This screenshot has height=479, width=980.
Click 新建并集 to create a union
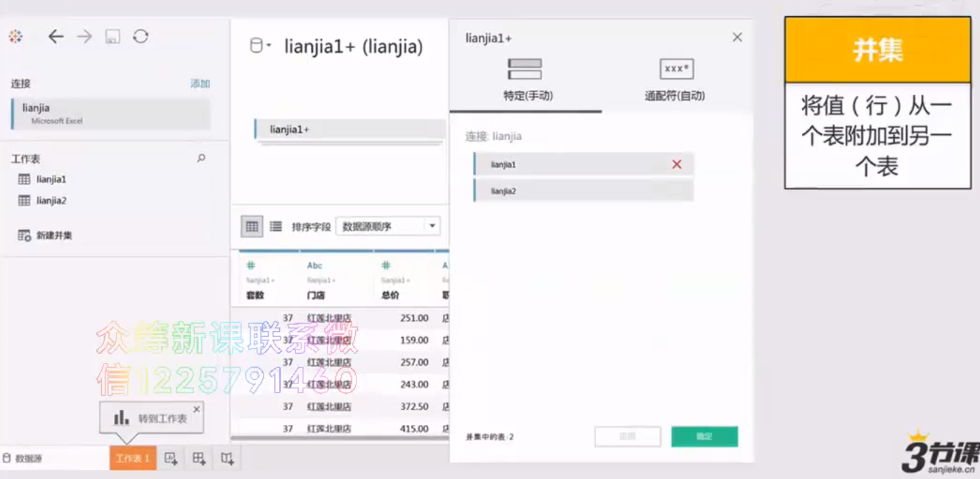pos(45,236)
